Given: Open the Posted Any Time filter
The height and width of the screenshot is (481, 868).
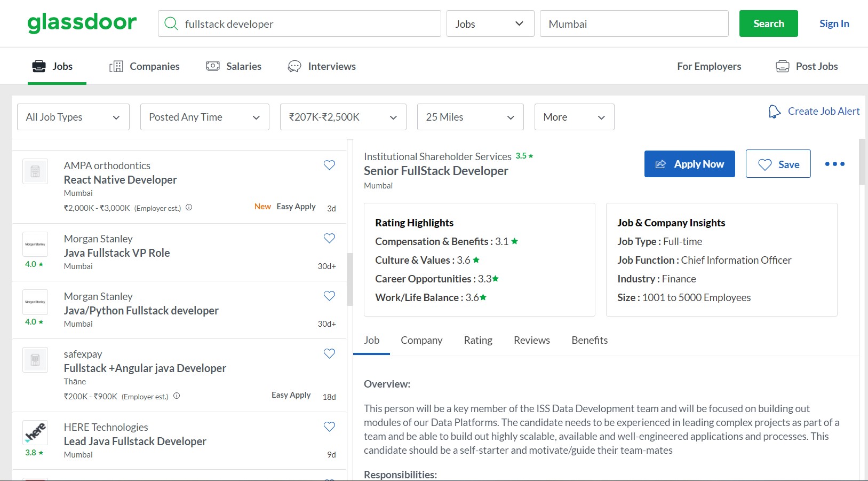Looking at the screenshot, I should pos(205,117).
